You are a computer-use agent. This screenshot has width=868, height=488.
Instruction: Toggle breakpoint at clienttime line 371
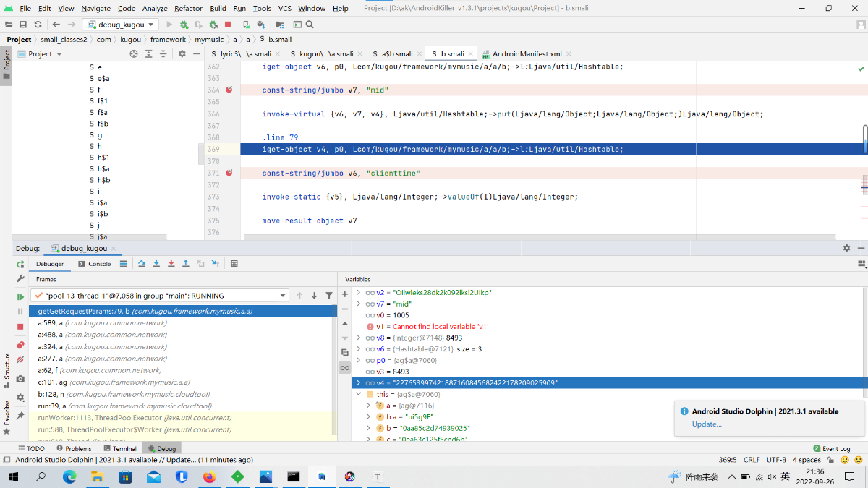tap(229, 174)
